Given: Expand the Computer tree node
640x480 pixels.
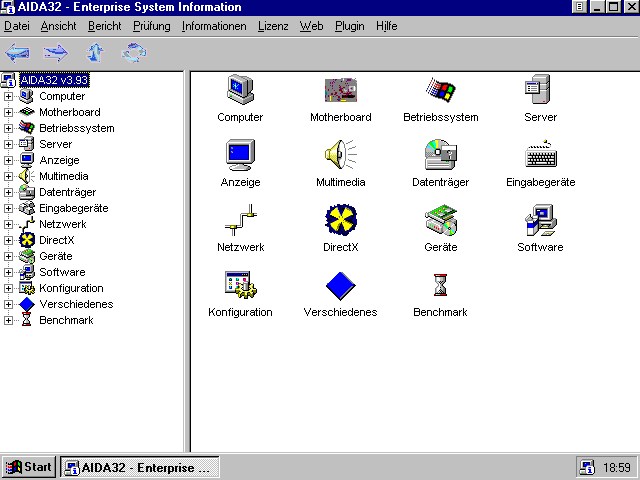Looking at the screenshot, I should point(9,97).
